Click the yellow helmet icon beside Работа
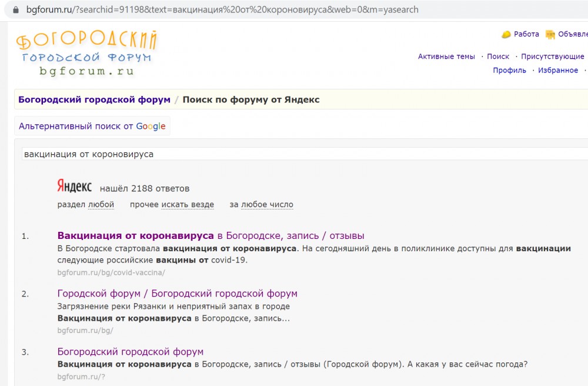 [x=506, y=34]
